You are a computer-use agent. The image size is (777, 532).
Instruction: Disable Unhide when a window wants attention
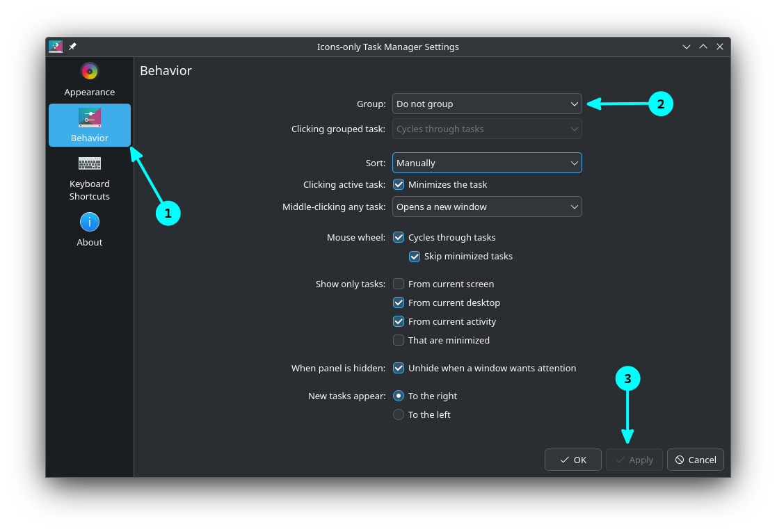[x=399, y=368]
